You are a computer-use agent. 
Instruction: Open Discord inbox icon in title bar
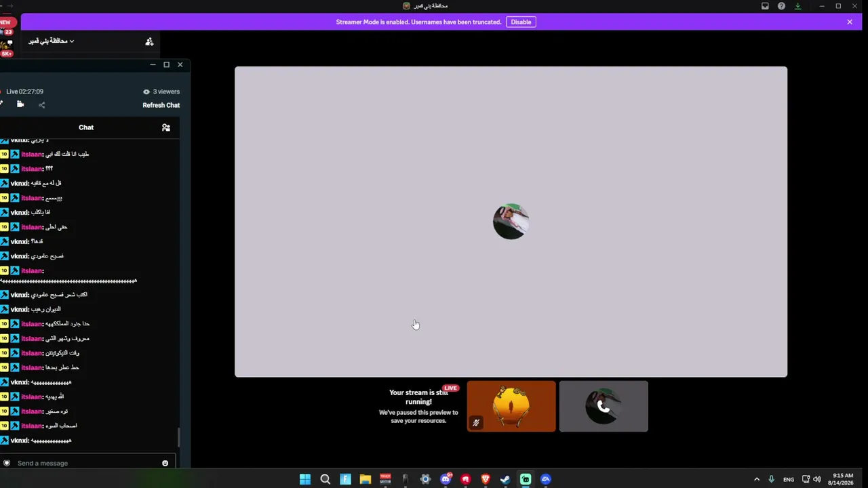765,6
